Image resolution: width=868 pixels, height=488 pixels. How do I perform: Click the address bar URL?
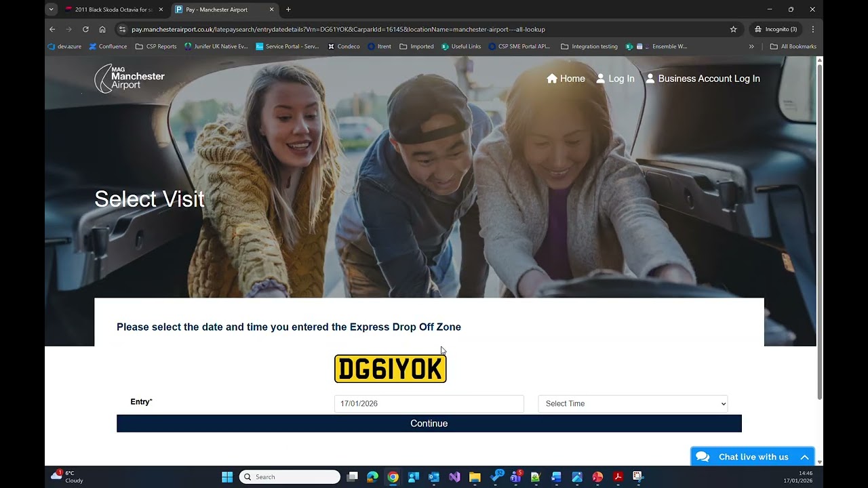[338, 29]
